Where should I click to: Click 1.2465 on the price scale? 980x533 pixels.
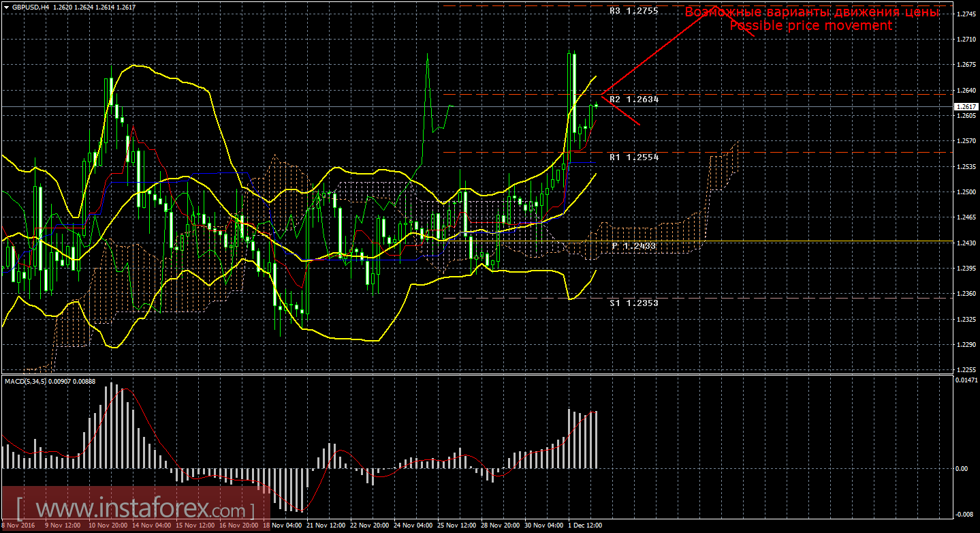coord(966,217)
